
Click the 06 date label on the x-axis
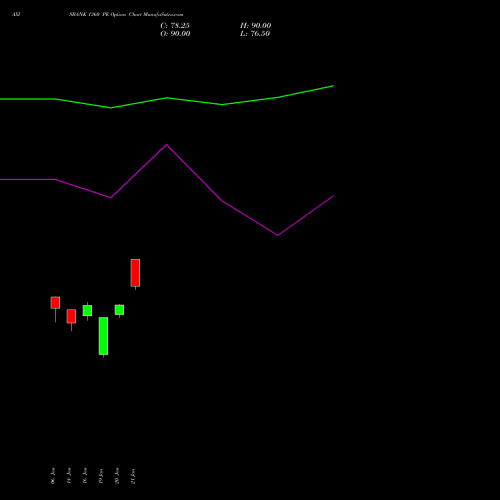[x=53, y=476]
